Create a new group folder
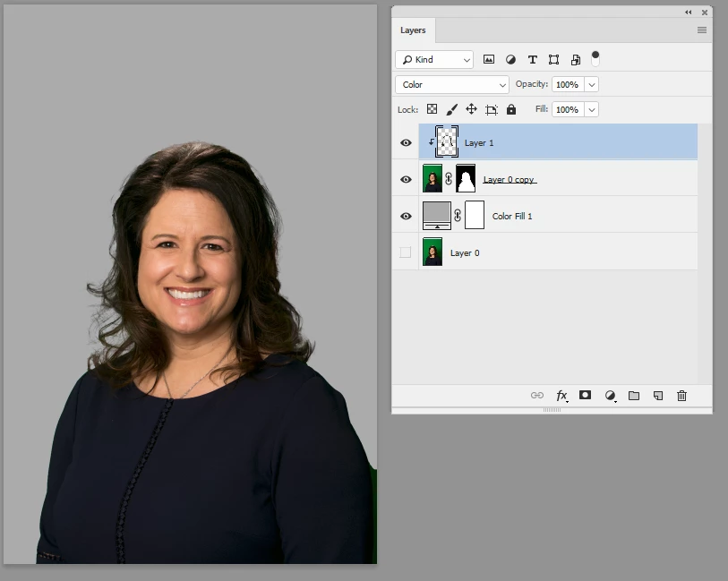The width and height of the screenshot is (728, 581). (x=634, y=396)
